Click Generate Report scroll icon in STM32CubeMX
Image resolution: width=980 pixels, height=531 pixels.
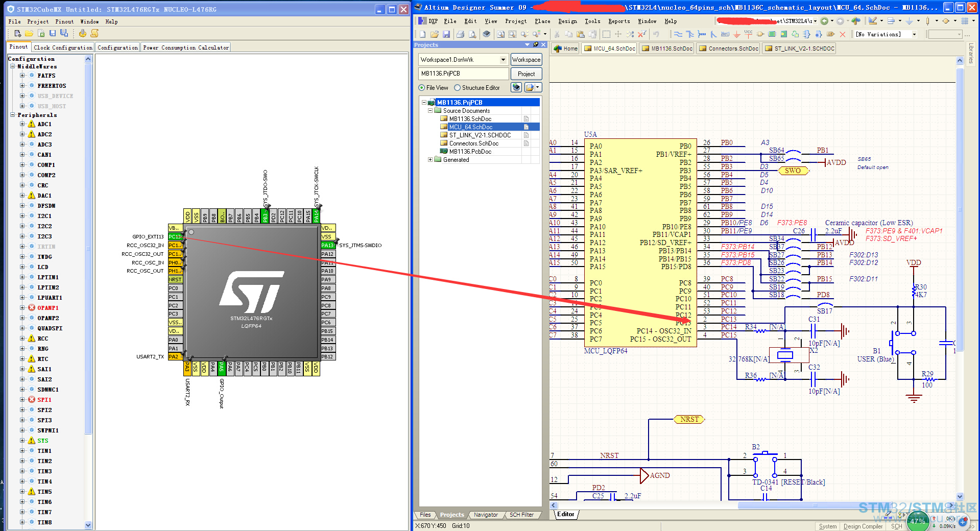(94, 34)
